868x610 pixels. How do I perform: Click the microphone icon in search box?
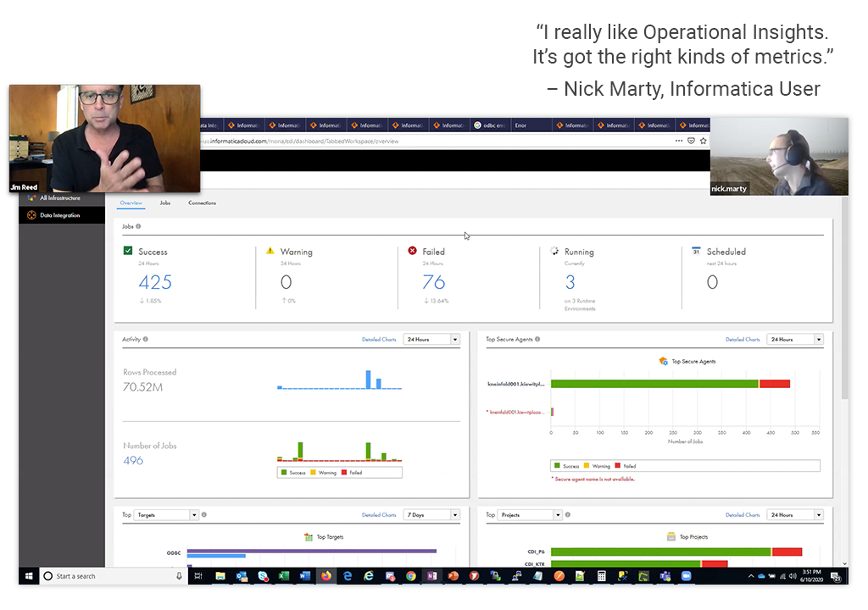pos(179,575)
